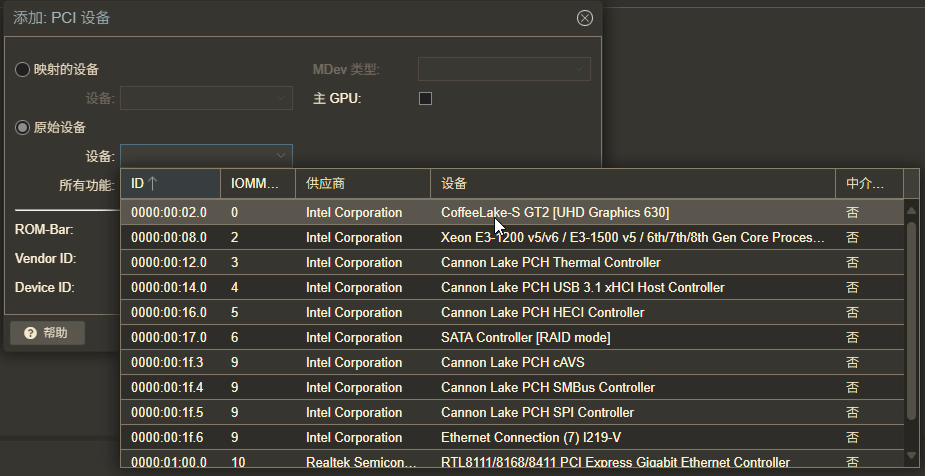Close the Add PCI Device dialog

pyautogui.click(x=585, y=18)
